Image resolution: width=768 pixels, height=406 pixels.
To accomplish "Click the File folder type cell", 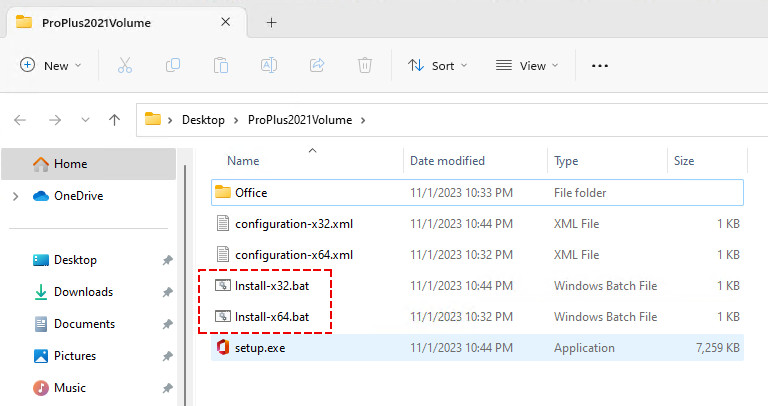I will click(580, 192).
